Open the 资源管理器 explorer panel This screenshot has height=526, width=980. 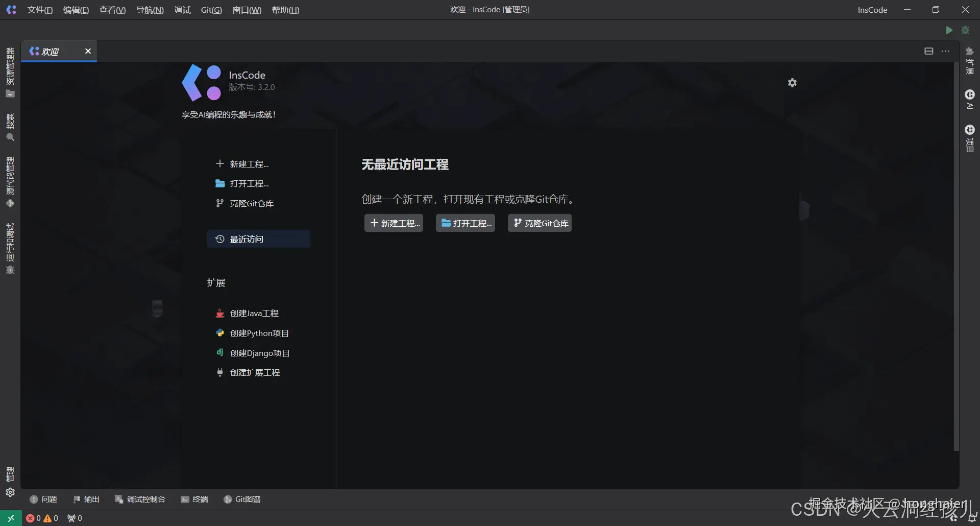pos(10,72)
